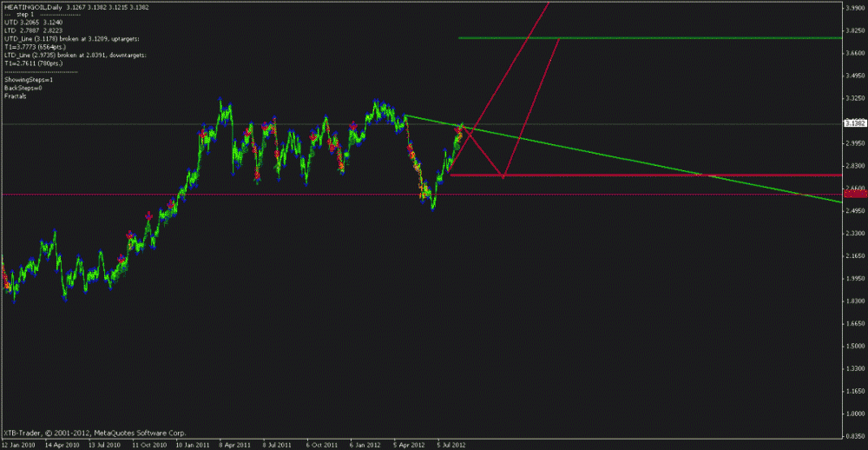Screen dimensions: 868x450
Task: Select the Fractals label
Action: (x=16, y=96)
